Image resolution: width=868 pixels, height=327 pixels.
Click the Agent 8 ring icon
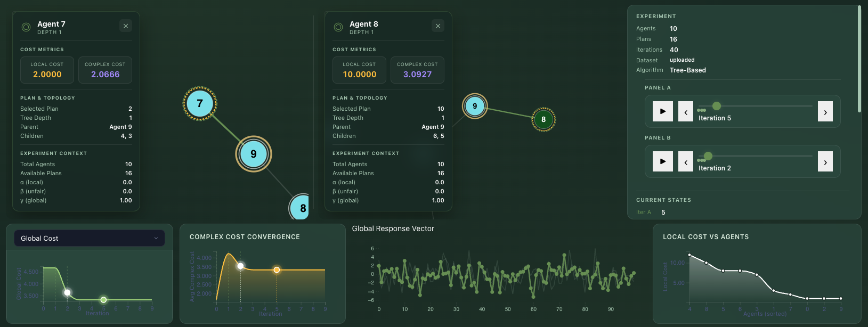[x=338, y=27]
